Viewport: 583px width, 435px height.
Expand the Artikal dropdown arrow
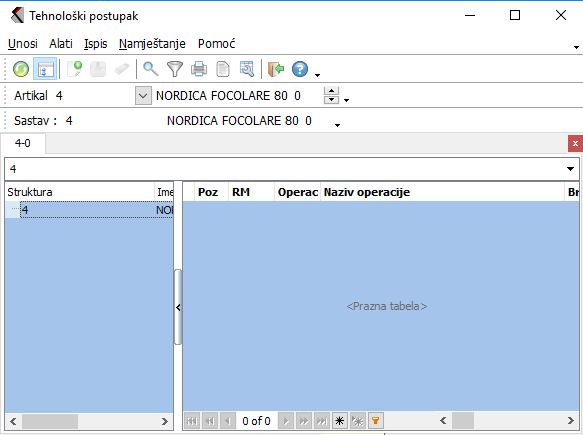143,96
